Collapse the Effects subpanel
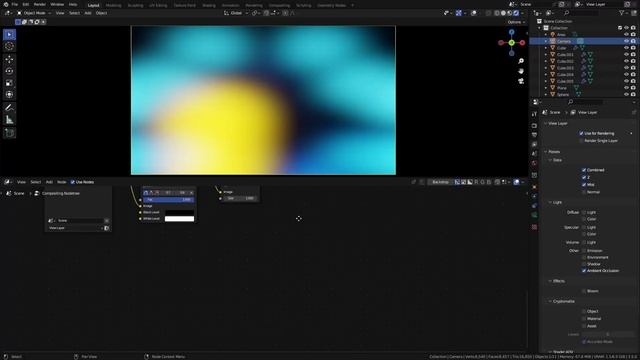The height and width of the screenshot is (360, 640). click(550, 281)
